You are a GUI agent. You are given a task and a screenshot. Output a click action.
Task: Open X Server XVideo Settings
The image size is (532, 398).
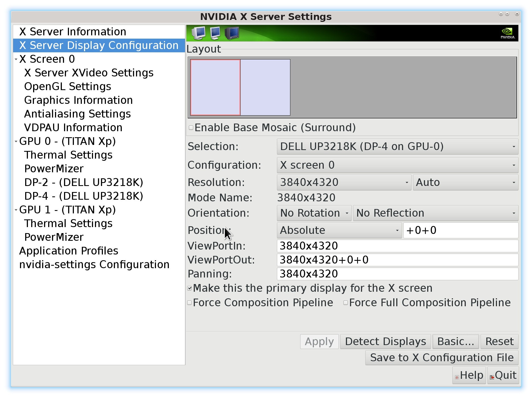(99, 73)
